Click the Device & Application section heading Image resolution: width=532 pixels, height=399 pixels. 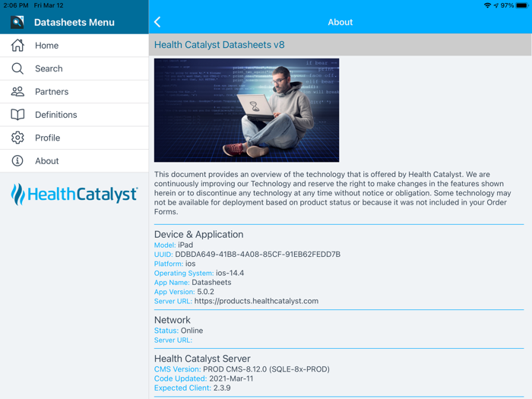click(x=199, y=234)
